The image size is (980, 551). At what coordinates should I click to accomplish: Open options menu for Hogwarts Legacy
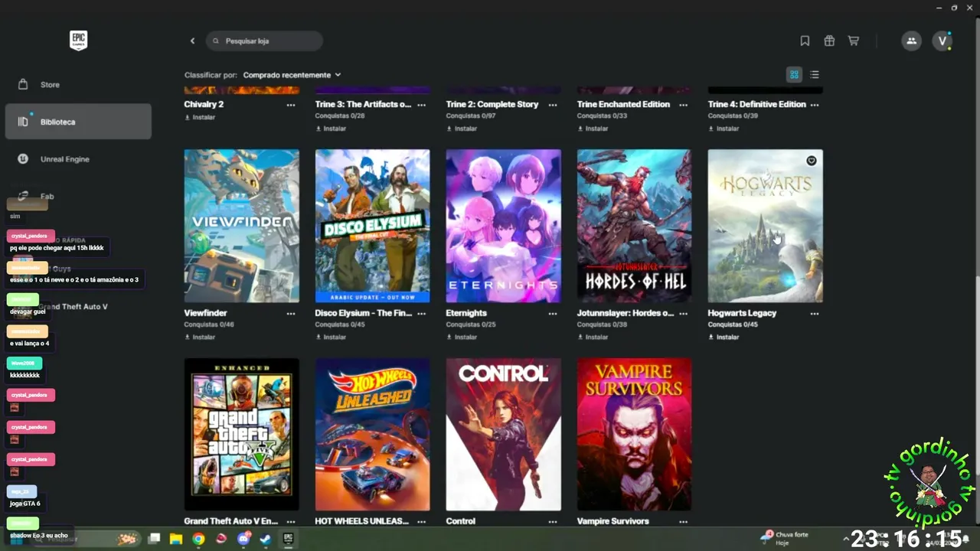pos(815,314)
